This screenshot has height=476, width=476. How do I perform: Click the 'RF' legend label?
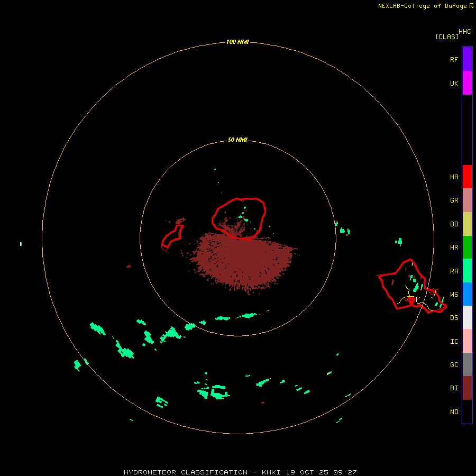point(454,59)
